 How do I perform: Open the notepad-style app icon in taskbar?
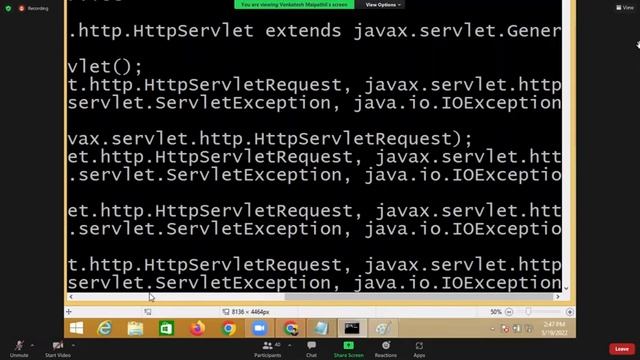(321, 328)
